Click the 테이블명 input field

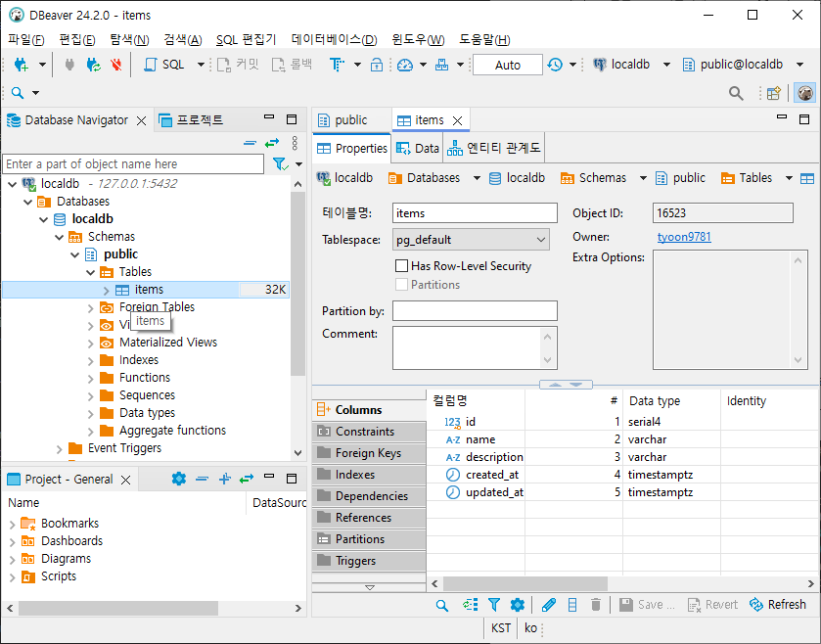[475, 213]
